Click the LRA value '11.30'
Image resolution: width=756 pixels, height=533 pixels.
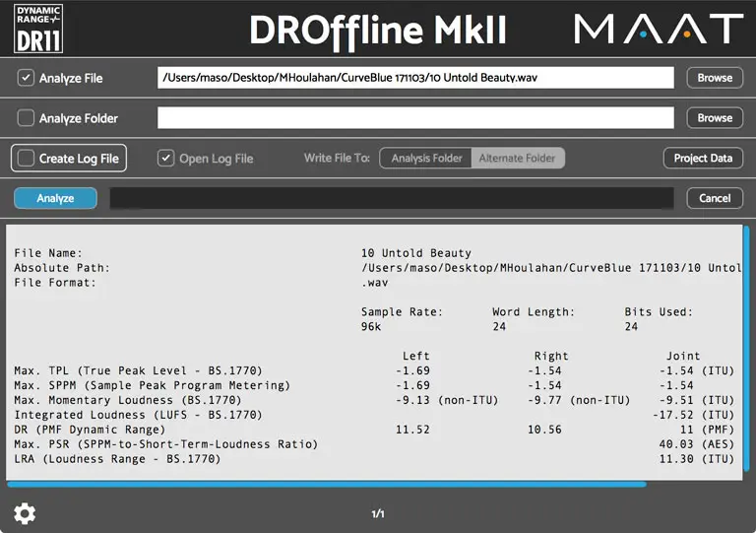[x=676, y=459]
